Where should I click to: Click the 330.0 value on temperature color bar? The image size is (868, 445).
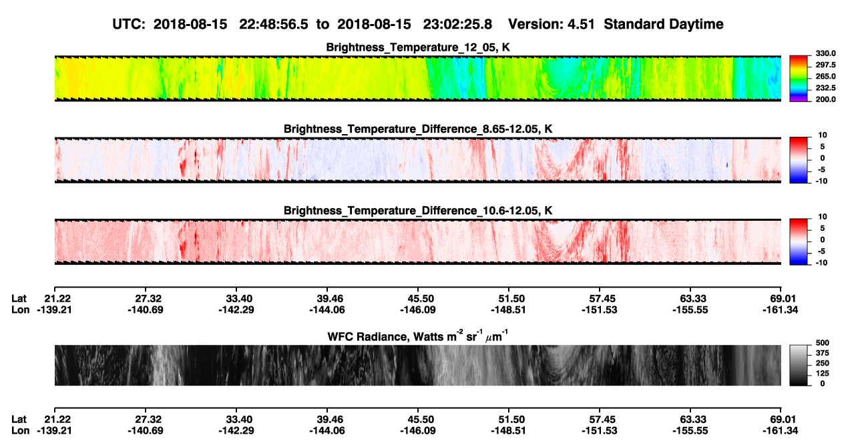click(x=825, y=53)
